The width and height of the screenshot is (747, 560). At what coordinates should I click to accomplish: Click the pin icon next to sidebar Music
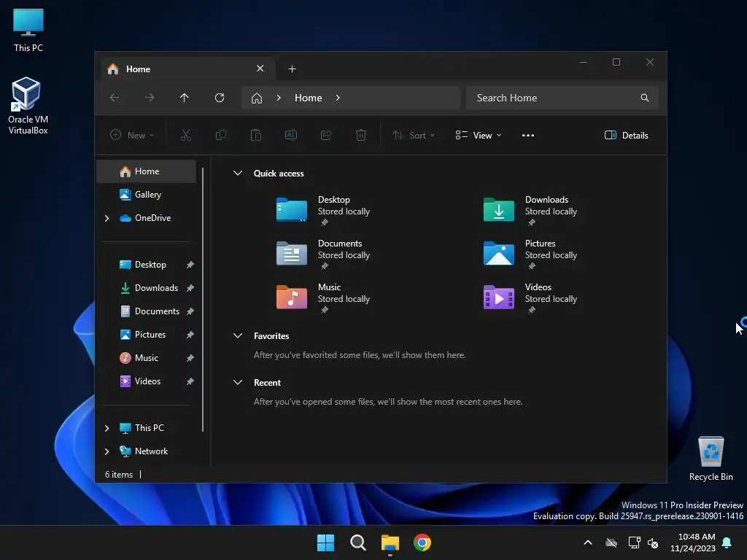click(190, 358)
